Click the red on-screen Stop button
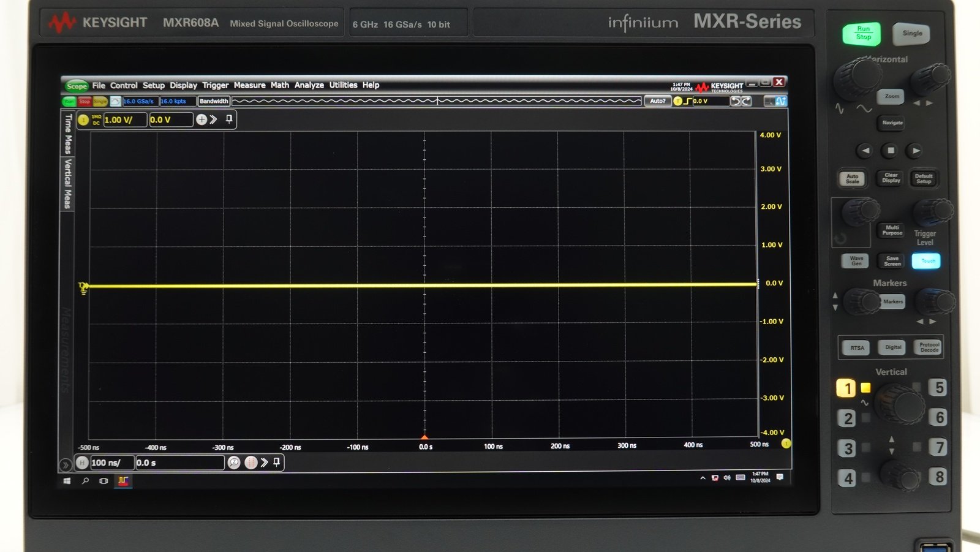 [x=85, y=101]
